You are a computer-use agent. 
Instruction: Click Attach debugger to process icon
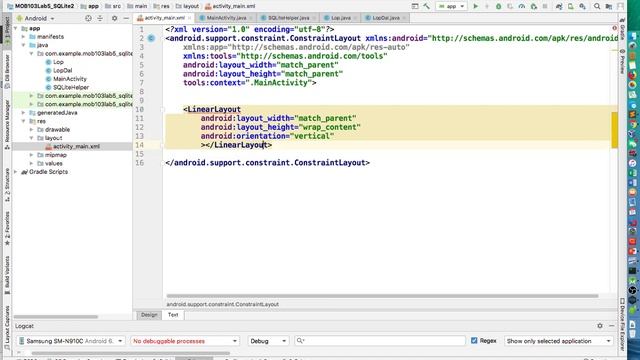point(533,6)
